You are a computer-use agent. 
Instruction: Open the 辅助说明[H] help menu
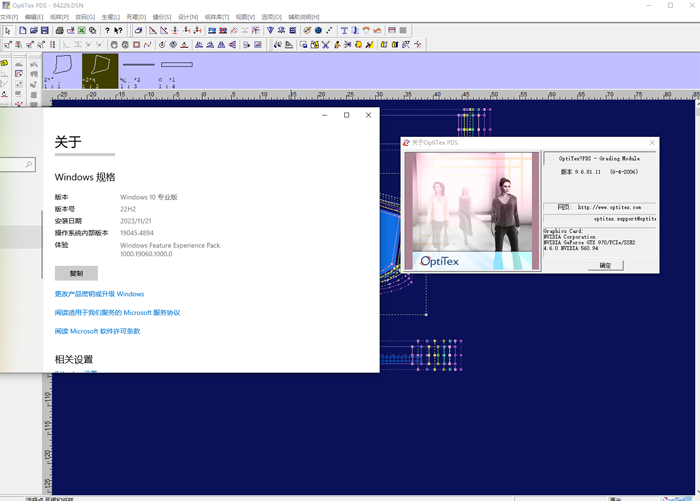[304, 17]
